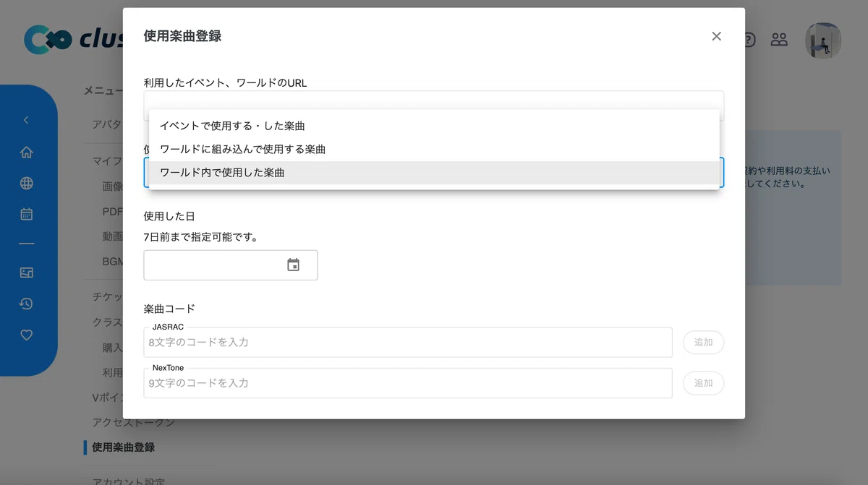This screenshot has width=868, height=485.
Task: Open the history clock icon in sidebar
Action: click(x=27, y=304)
